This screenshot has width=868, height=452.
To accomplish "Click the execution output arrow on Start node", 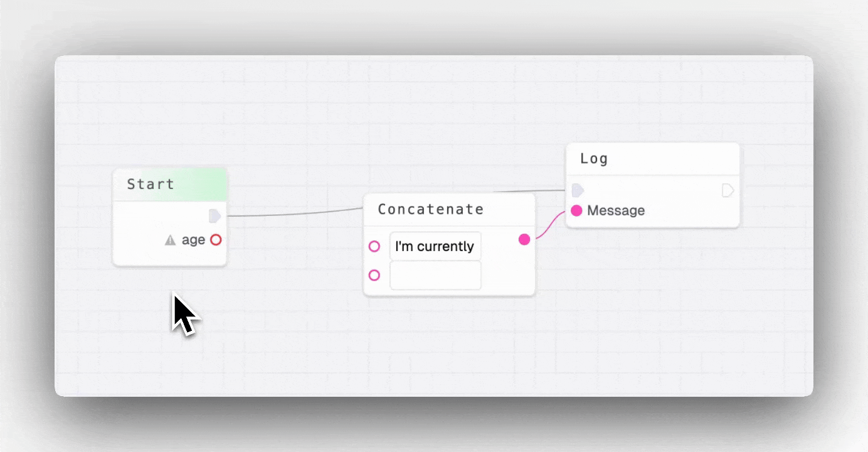I will point(215,216).
